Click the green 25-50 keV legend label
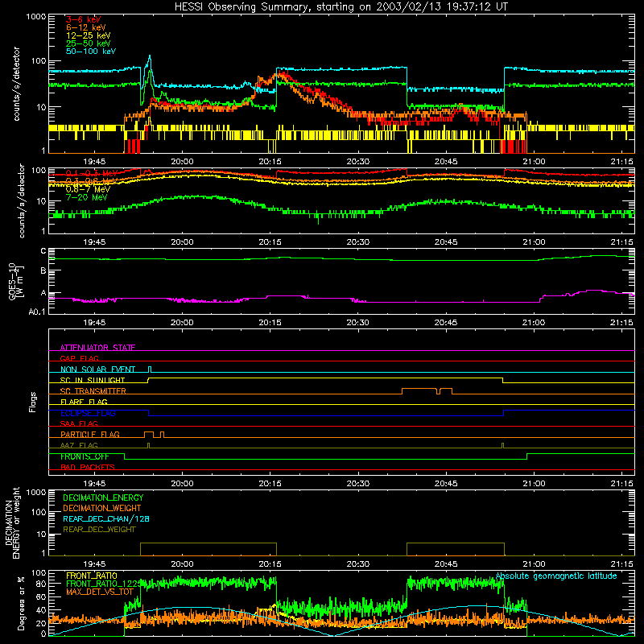This screenshot has height=644, width=644. point(89,43)
